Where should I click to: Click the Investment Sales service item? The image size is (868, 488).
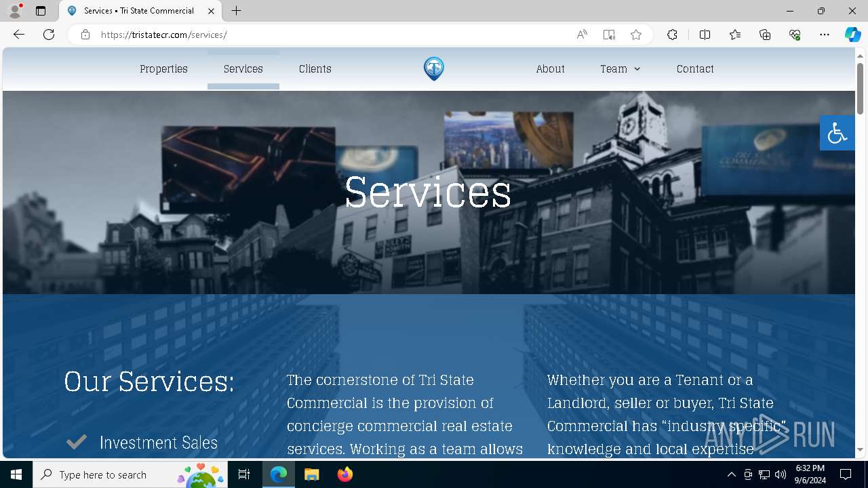159,443
